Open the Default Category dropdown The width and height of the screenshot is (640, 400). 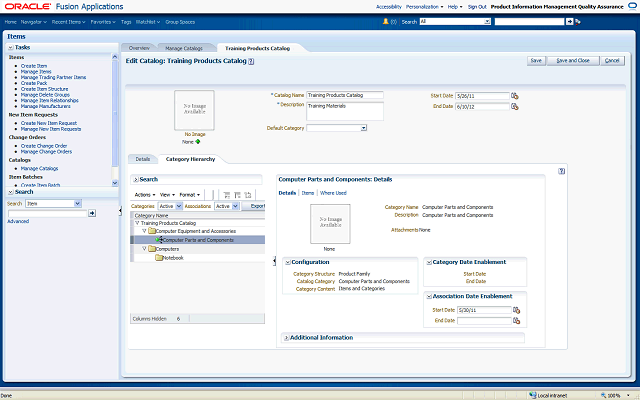[364, 128]
